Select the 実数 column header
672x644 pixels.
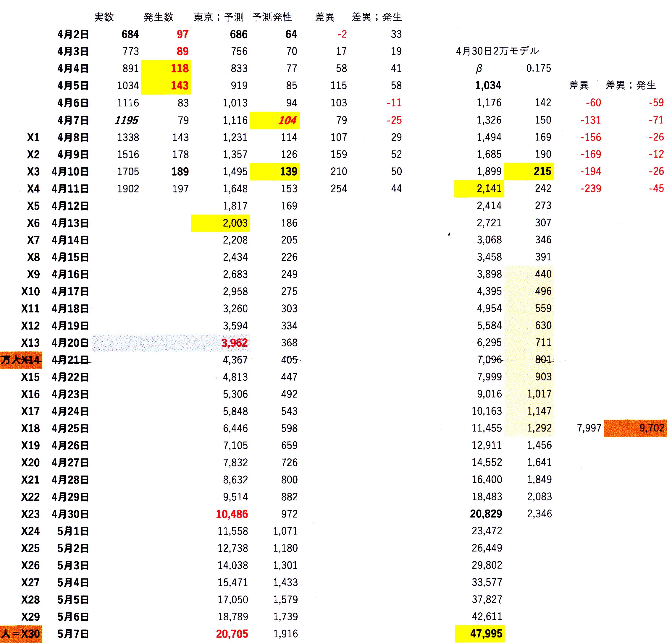tap(104, 17)
